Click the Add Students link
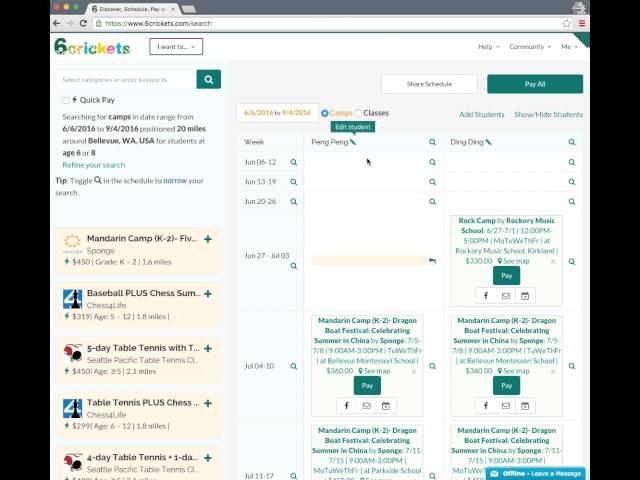Viewport: 640px width, 480px height. (x=482, y=115)
